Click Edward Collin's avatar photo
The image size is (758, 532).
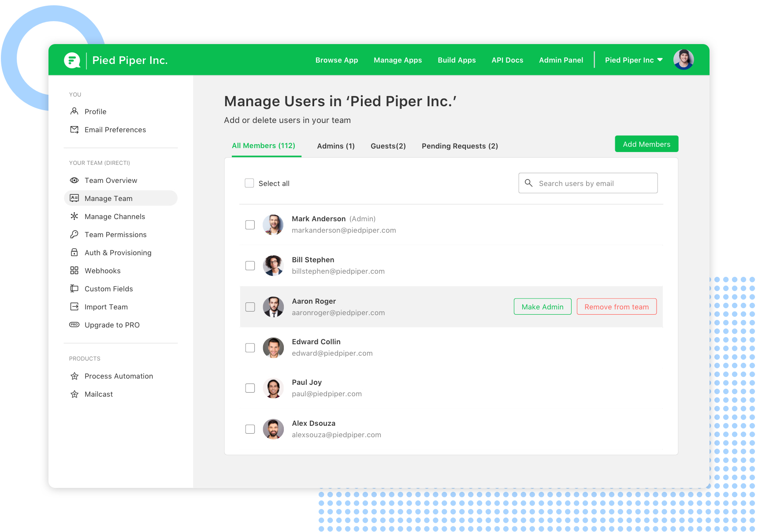coord(273,348)
